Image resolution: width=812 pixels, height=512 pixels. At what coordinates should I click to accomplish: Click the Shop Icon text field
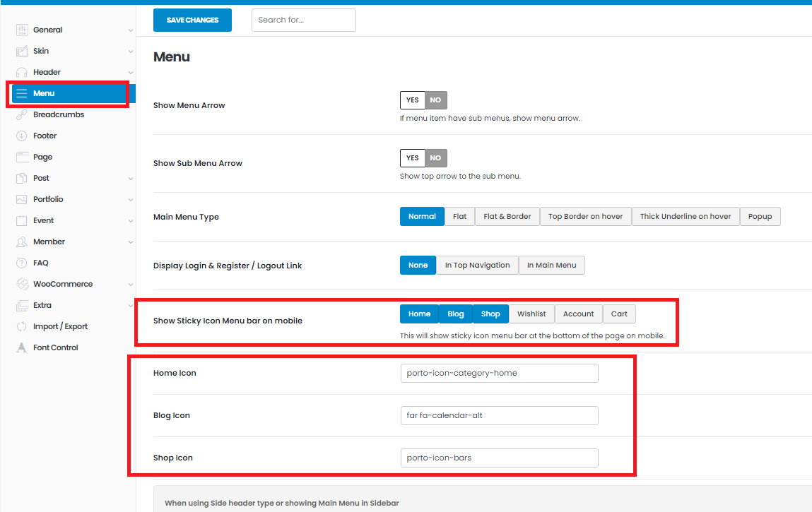(499, 458)
